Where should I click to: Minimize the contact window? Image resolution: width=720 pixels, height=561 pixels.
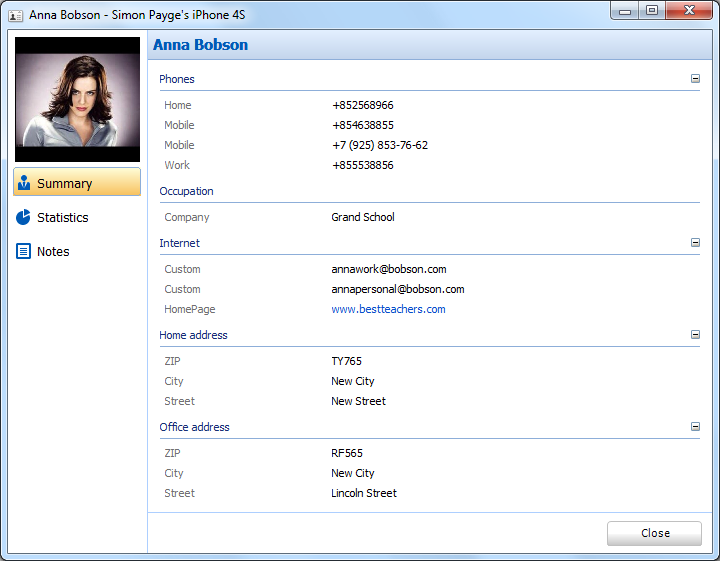tap(624, 11)
